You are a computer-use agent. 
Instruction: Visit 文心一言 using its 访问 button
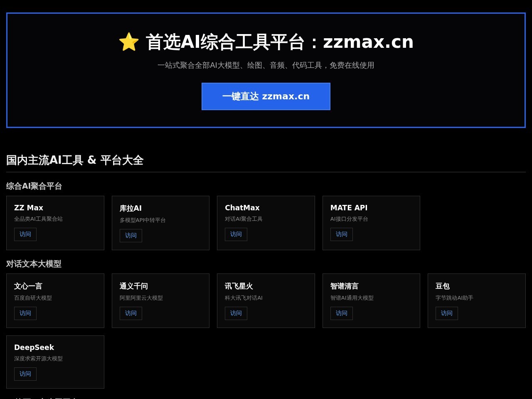[x=25, y=313]
